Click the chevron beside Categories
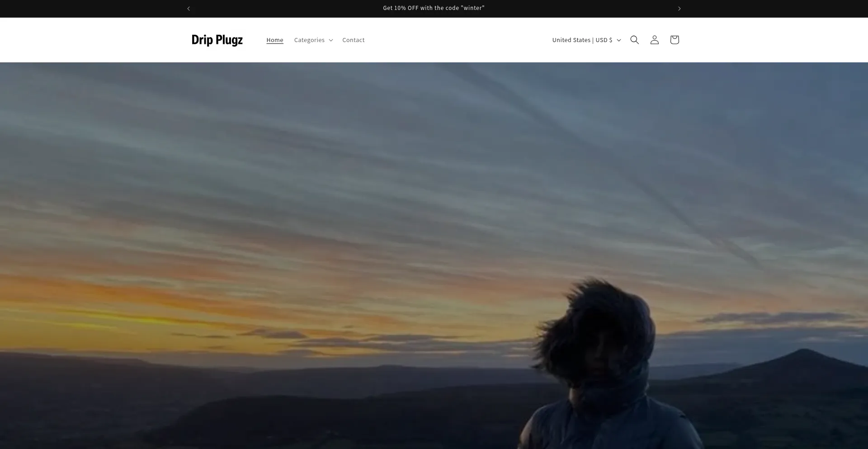 [331, 40]
